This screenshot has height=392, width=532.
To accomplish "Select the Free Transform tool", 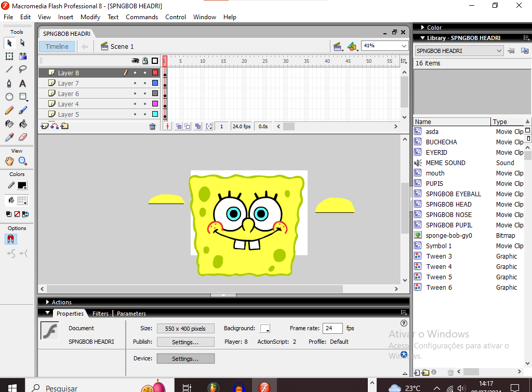I will click(9, 56).
